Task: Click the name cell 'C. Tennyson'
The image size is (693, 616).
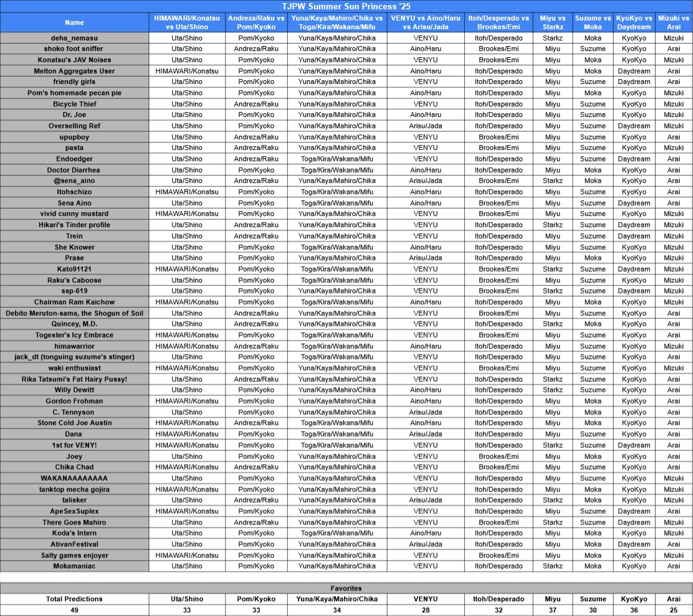Action: (74, 412)
